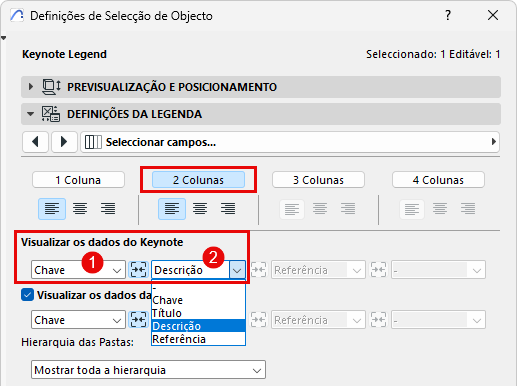Open the Hierarquia das Pastas dropdown
The width and height of the screenshot is (517, 386).
(148, 370)
